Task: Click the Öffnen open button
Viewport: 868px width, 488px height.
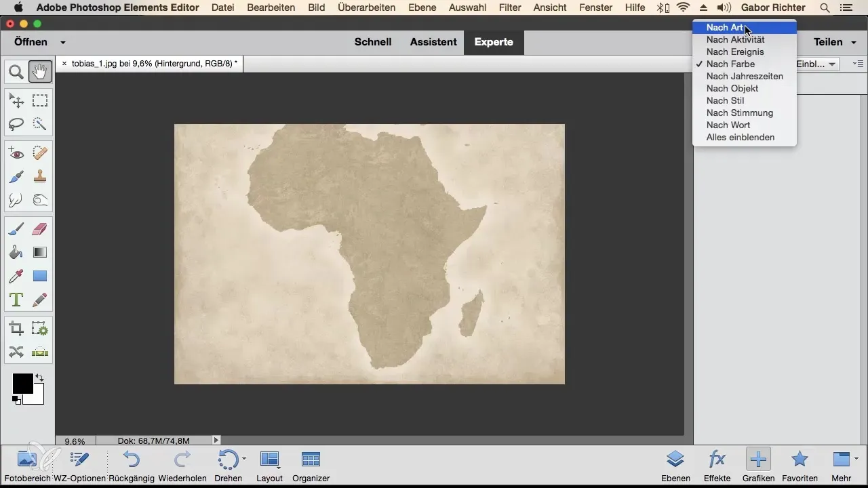Action: coord(31,42)
